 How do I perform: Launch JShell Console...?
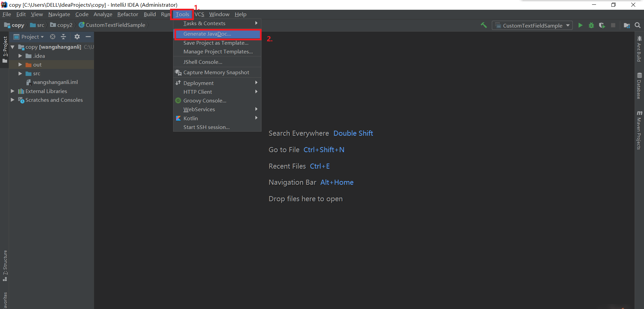[217, 62]
